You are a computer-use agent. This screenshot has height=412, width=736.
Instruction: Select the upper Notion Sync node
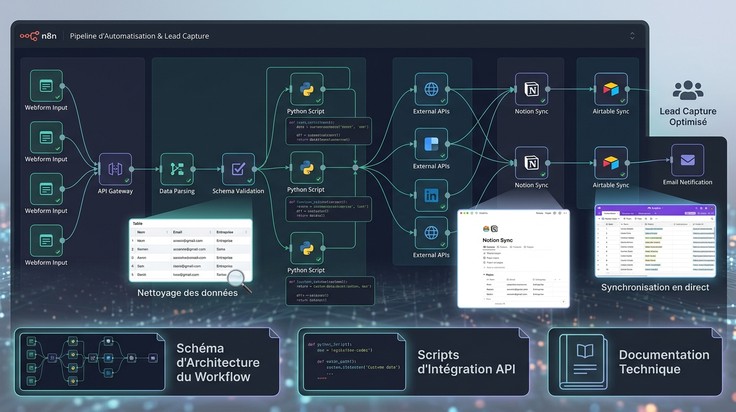pyautogui.click(x=531, y=89)
